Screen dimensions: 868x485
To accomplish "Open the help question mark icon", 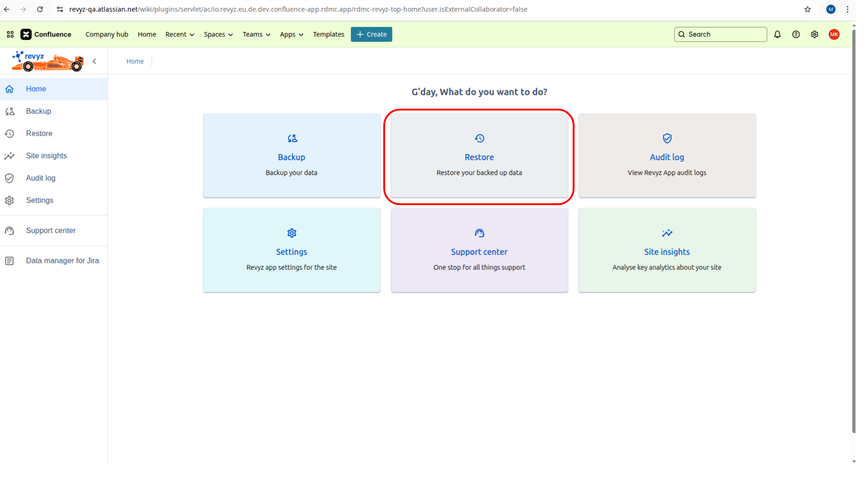I will (x=796, y=34).
